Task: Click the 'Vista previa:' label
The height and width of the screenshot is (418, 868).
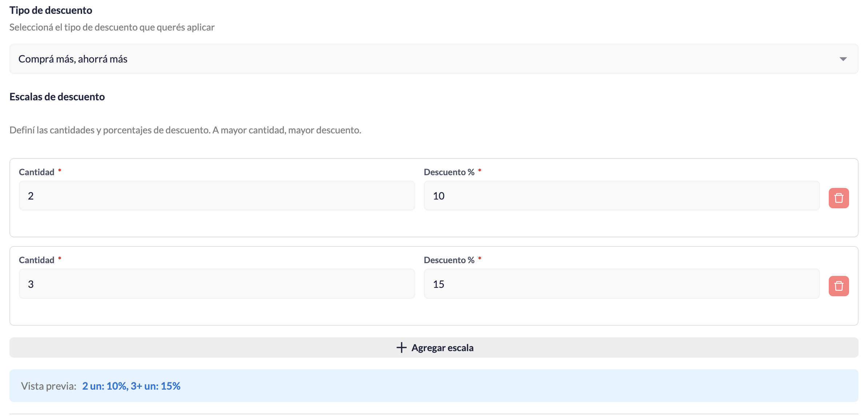Action: [x=49, y=386]
